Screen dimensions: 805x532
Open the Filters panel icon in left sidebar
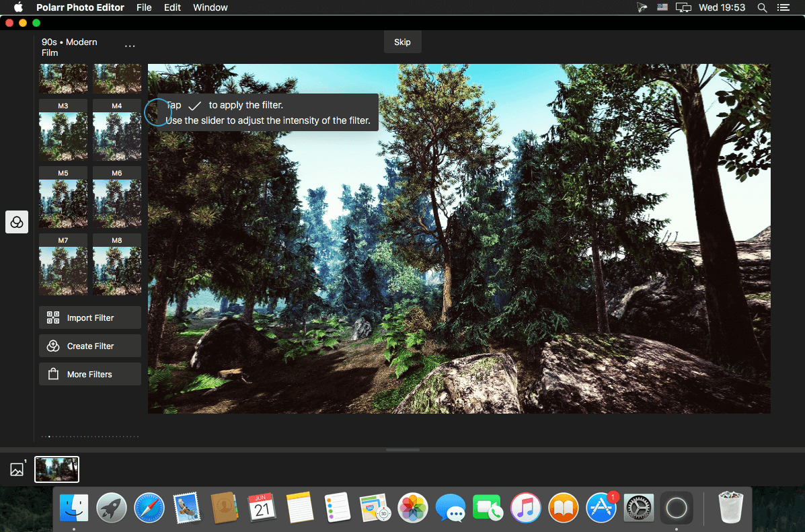click(x=17, y=222)
